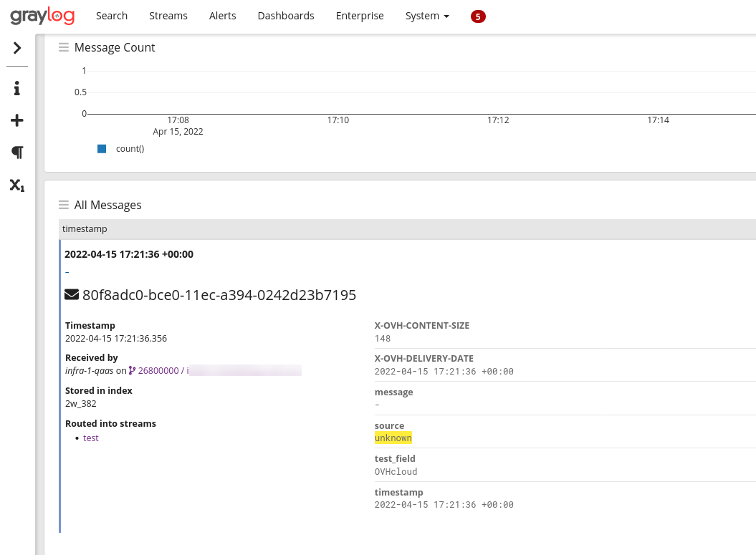
Task: Click the plus icon to create widget
Action: (x=17, y=120)
